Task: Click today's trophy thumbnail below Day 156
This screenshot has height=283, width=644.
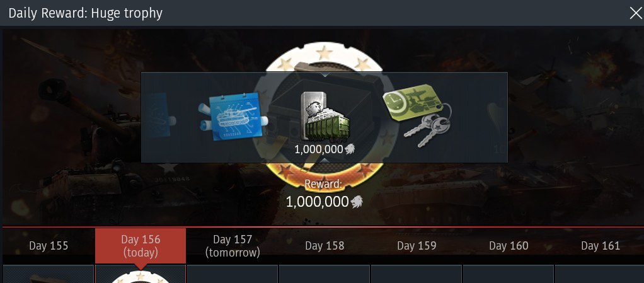Action: pyautogui.click(x=141, y=274)
